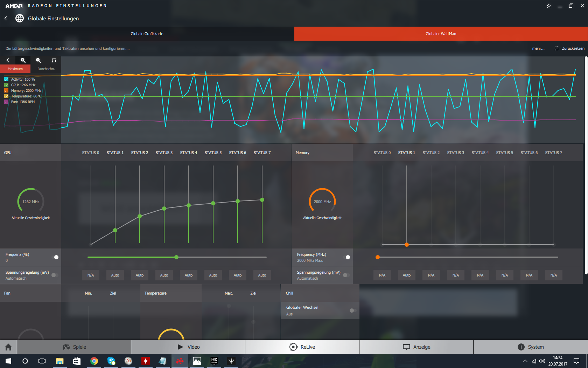Show hidden tray icons via taskbar chevron

(x=525, y=361)
